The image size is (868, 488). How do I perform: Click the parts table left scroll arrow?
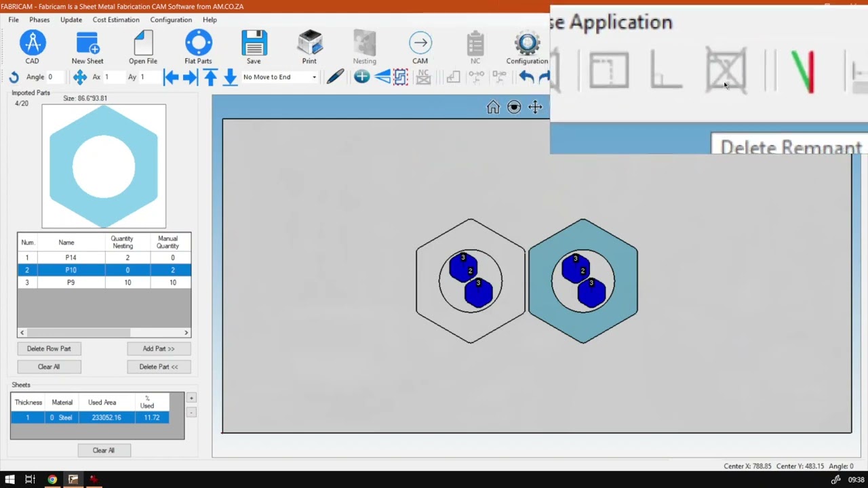coord(22,333)
